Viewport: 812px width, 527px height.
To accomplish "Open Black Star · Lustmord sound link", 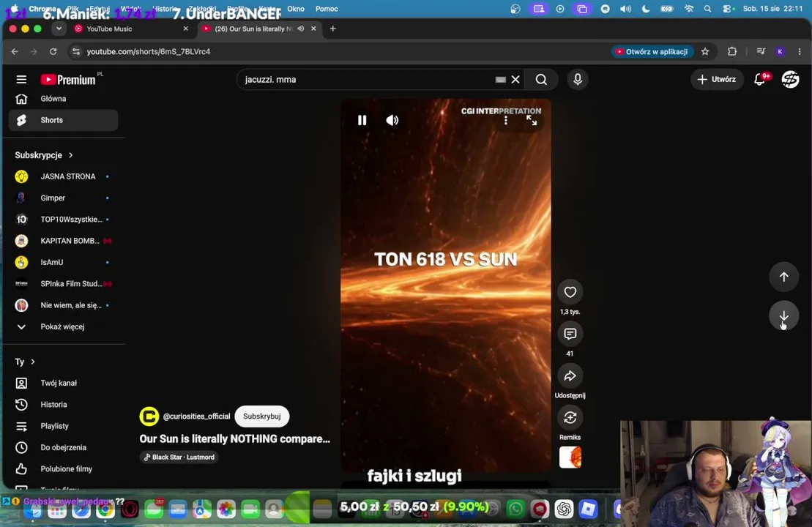I will point(179,457).
